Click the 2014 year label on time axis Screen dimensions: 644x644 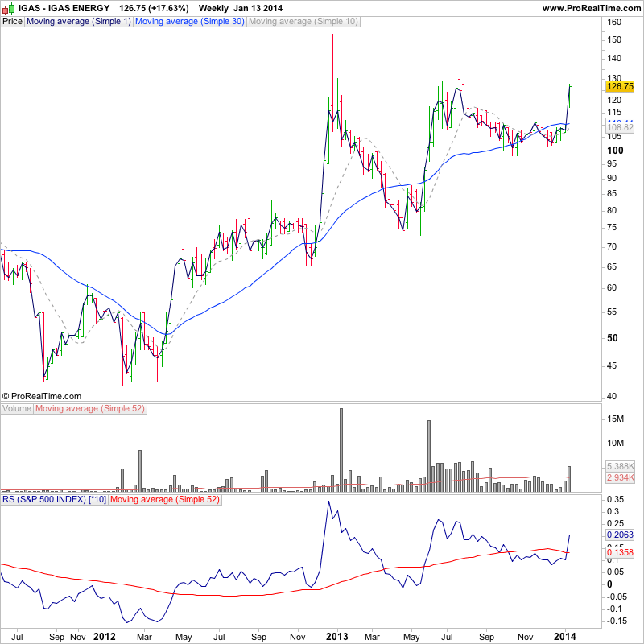tap(565, 637)
